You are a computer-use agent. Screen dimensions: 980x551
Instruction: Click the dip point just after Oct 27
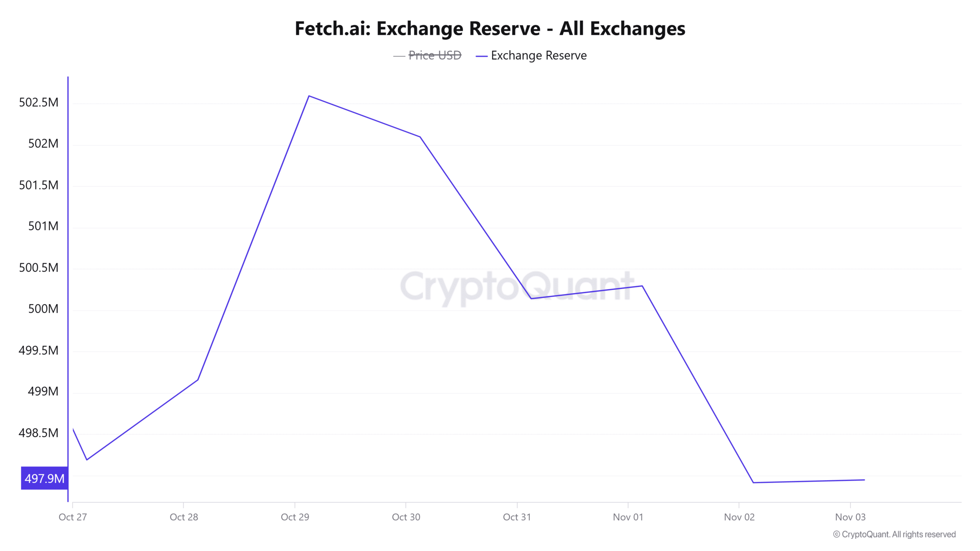tap(87, 460)
